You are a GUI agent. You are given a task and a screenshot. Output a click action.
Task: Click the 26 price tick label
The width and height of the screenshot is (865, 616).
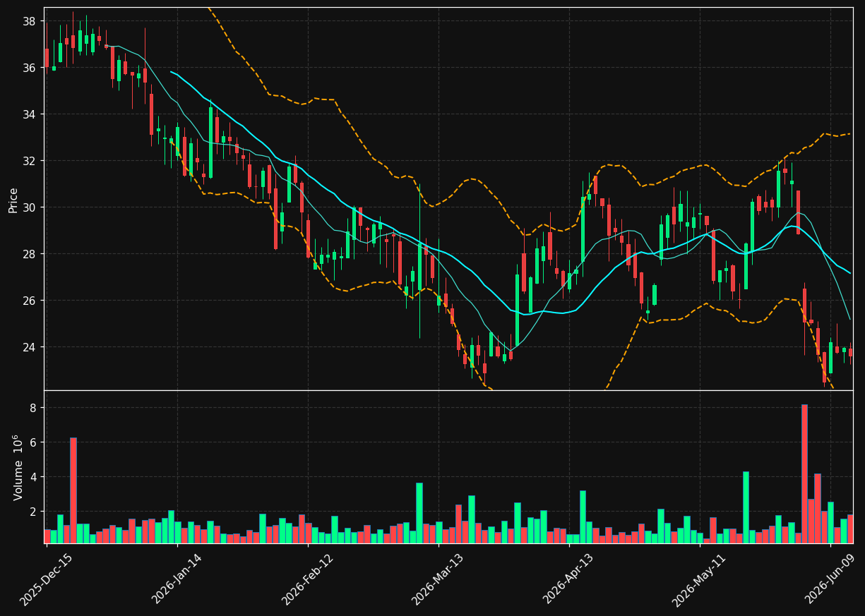pyautogui.click(x=29, y=301)
